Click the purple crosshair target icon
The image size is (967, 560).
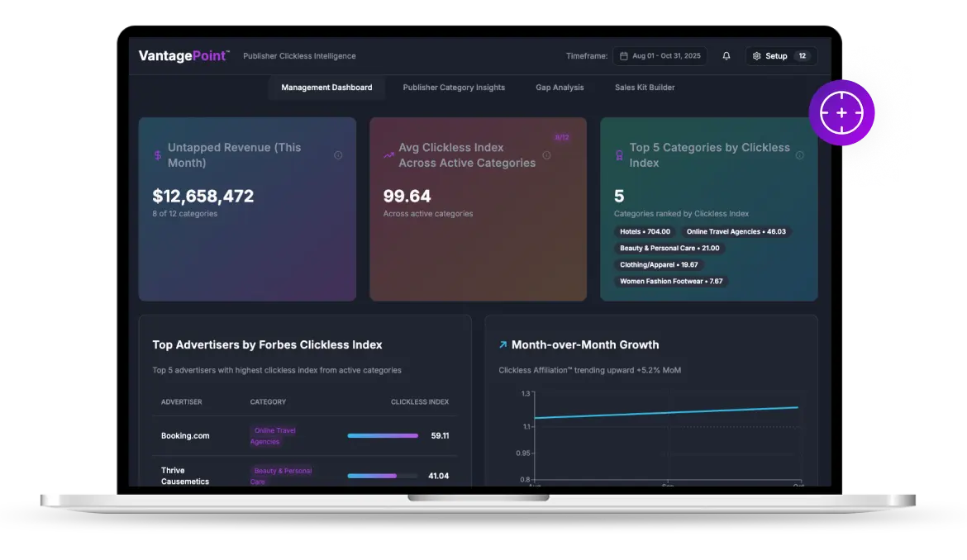click(841, 113)
